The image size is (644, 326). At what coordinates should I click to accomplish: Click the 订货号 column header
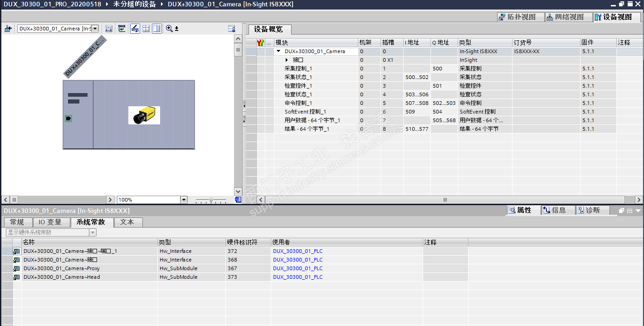(x=546, y=42)
